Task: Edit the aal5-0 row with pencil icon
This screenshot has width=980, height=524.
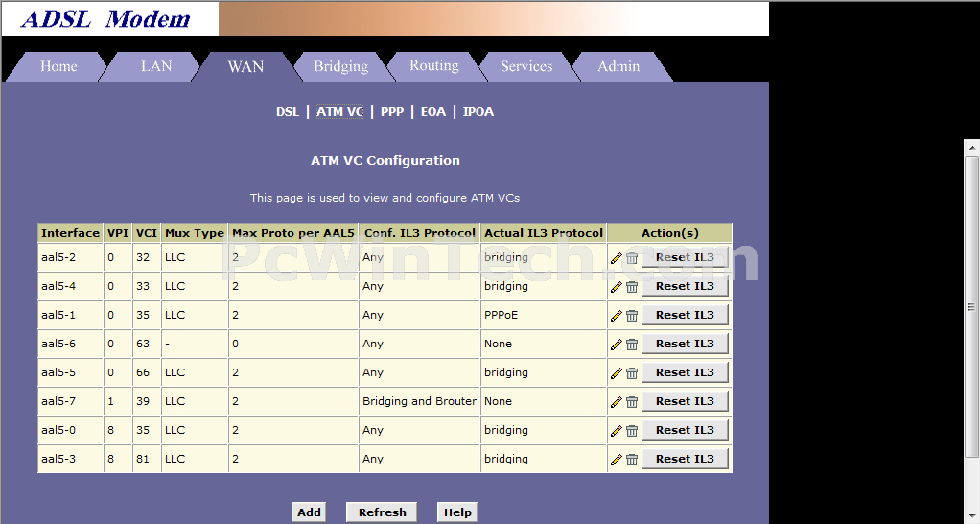Action: click(x=617, y=431)
